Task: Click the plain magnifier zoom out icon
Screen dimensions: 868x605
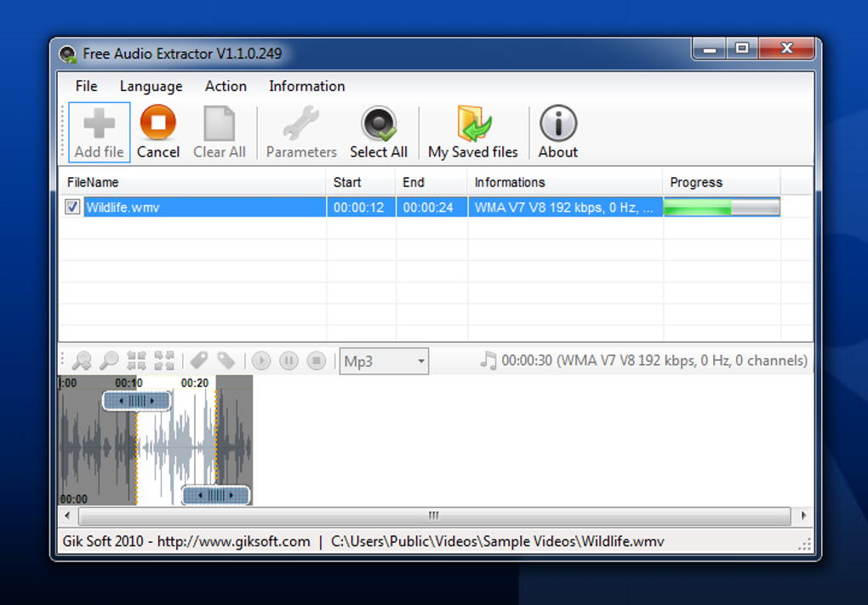Action: coord(109,361)
